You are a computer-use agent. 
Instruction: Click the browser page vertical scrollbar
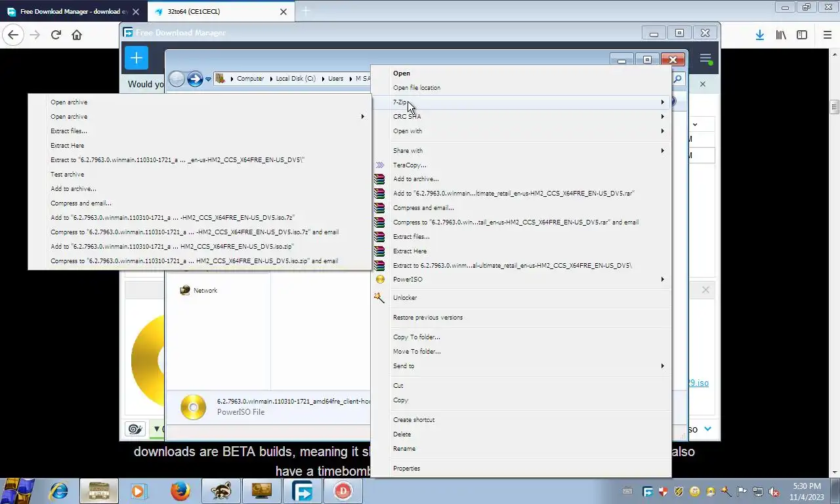[x=834, y=107]
